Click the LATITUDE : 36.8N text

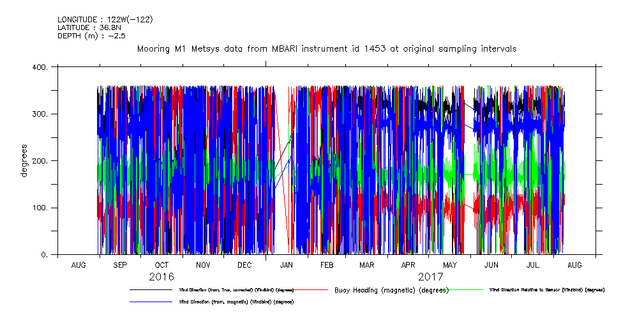pos(89,27)
